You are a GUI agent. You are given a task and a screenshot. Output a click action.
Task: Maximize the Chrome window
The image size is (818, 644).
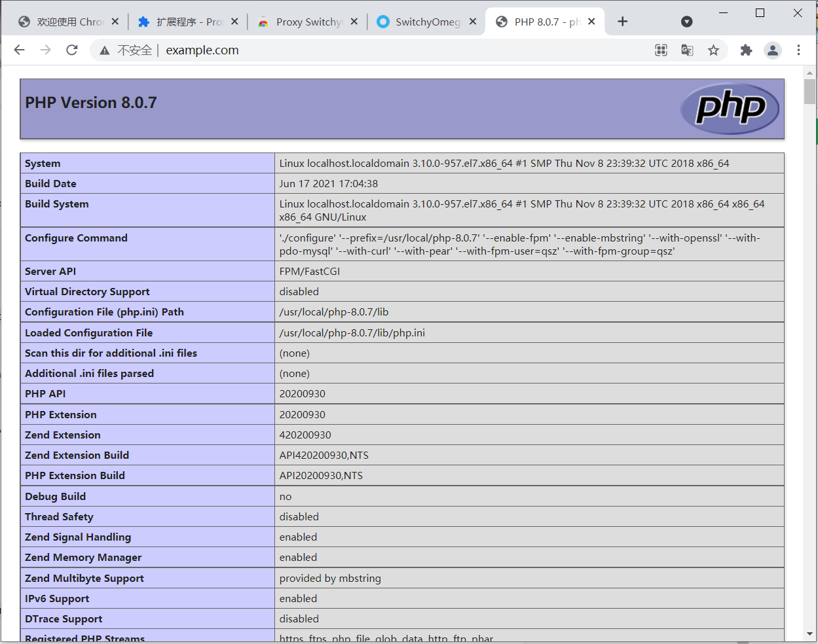760,12
